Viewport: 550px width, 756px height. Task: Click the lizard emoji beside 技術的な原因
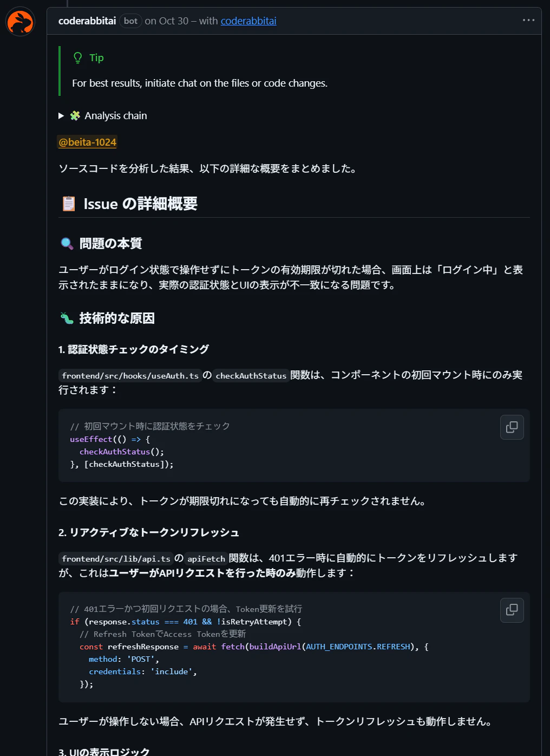[x=67, y=318]
